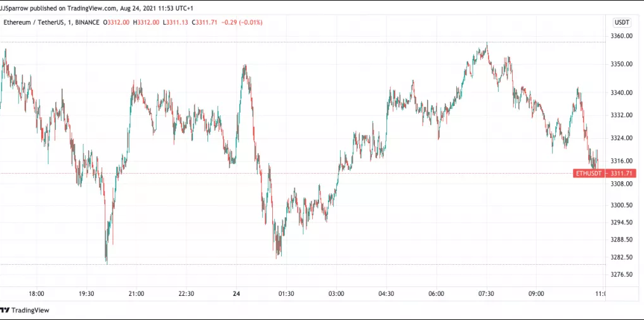Select the 03:00 time axis marker

tap(336, 294)
